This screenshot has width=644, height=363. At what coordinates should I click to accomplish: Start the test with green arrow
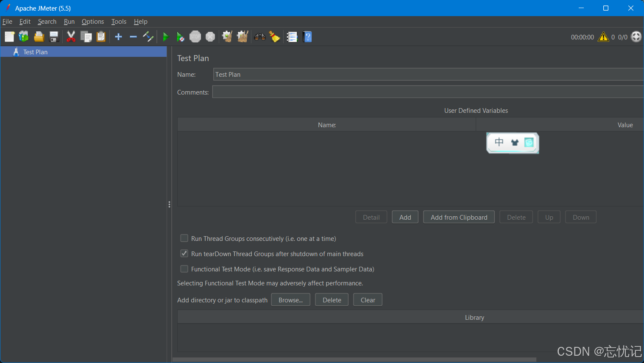pos(166,37)
